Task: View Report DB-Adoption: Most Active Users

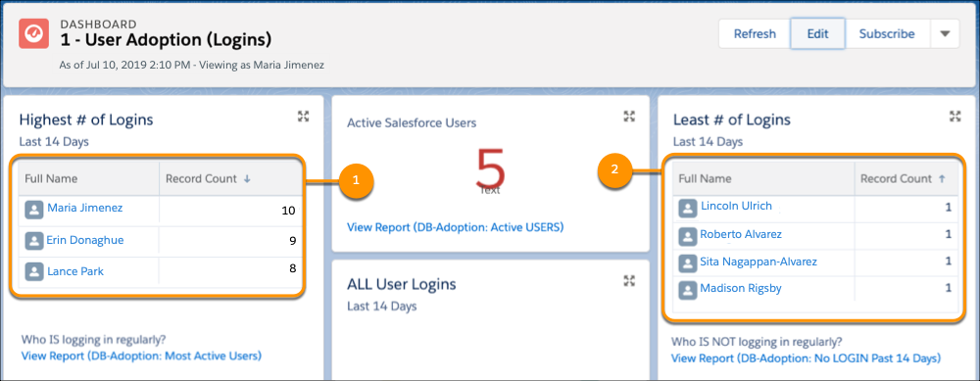Action: pyautogui.click(x=141, y=356)
